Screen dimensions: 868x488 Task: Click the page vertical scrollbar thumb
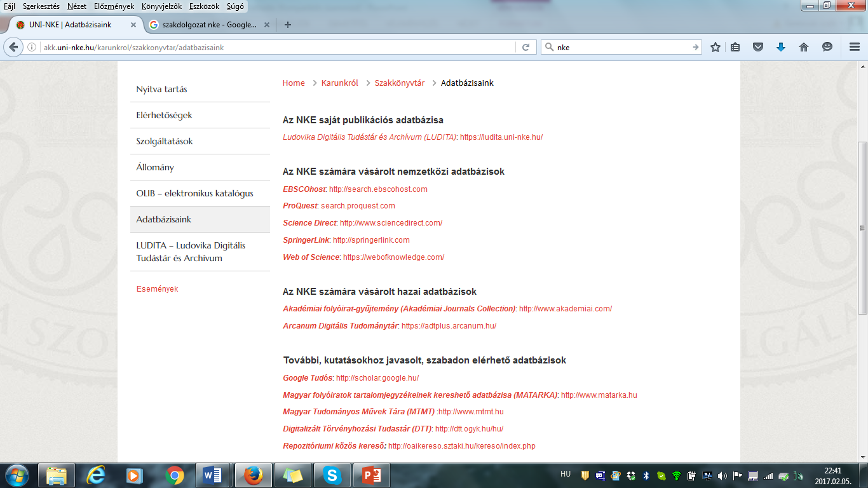point(862,227)
